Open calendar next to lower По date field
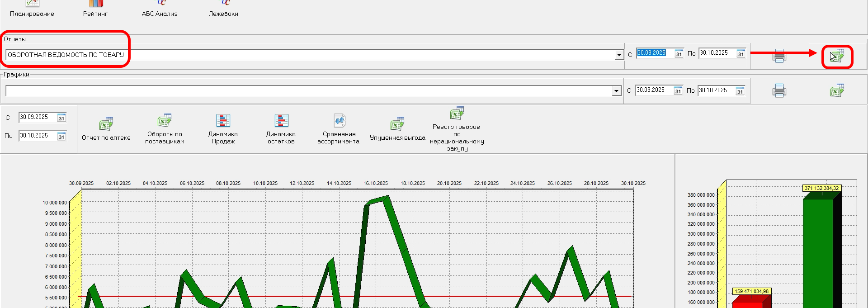 pos(61,137)
